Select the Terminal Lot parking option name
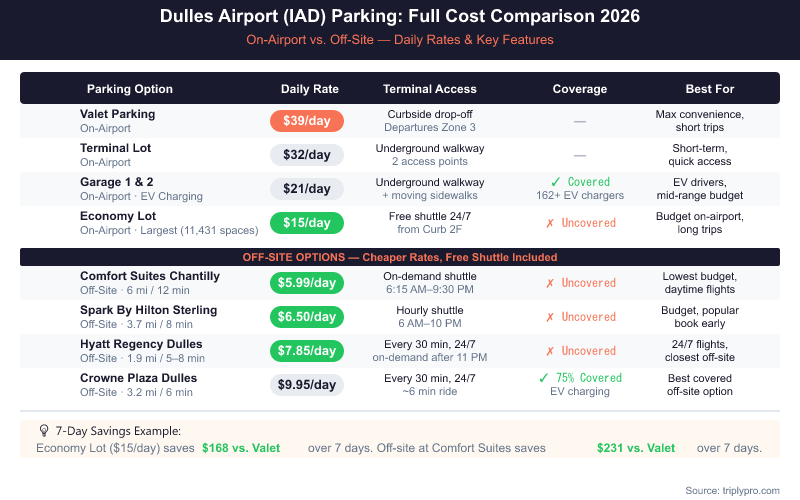This screenshot has width=800, height=500. click(116, 148)
